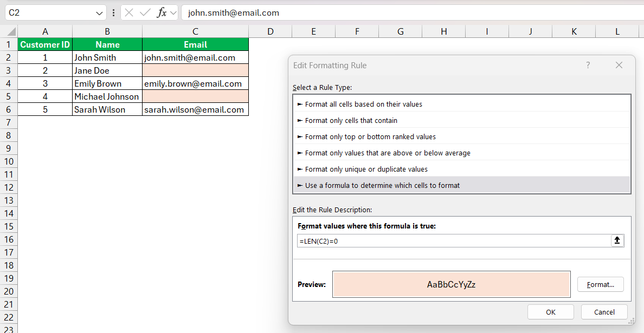The width and height of the screenshot is (644, 333).
Task: Select the highlighted empty cell C5
Action: 196,96
